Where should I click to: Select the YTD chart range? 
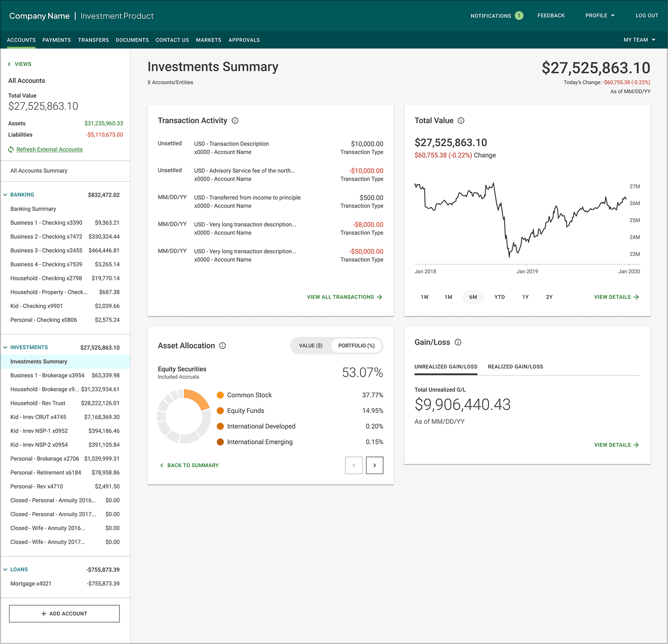(x=499, y=297)
